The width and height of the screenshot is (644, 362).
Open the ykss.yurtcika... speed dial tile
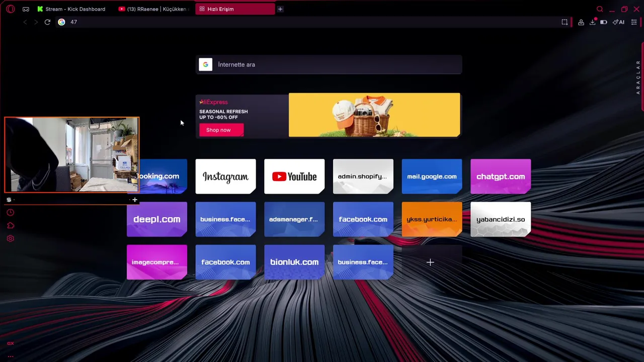coord(432,219)
